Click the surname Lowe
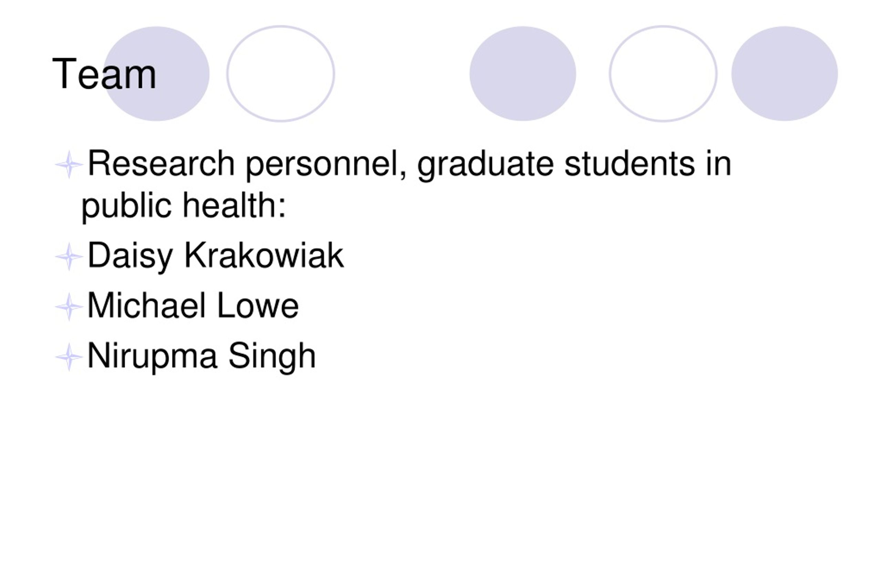Viewport: 882px width, 588px height. [258, 306]
